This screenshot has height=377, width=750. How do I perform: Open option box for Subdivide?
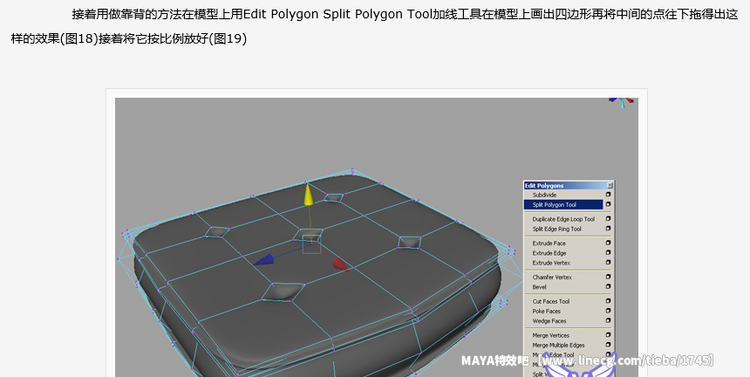pos(608,195)
